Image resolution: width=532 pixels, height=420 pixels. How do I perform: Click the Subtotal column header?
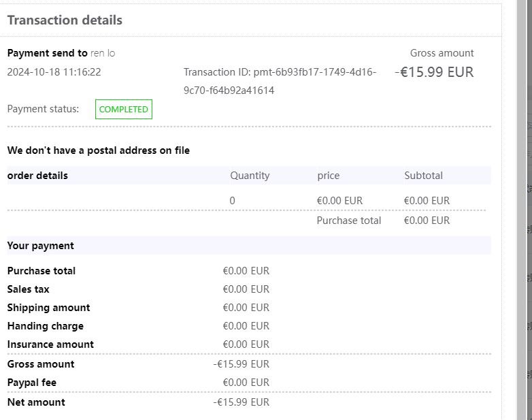pos(423,176)
